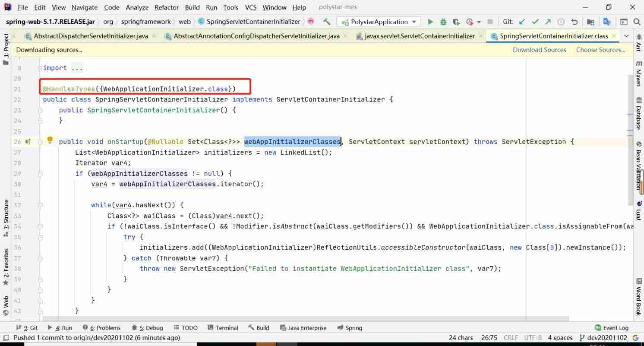The width and height of the screenshot is (644, 346).
Task: Toggle the Git tool window at bottom
Action: point(27,328)
